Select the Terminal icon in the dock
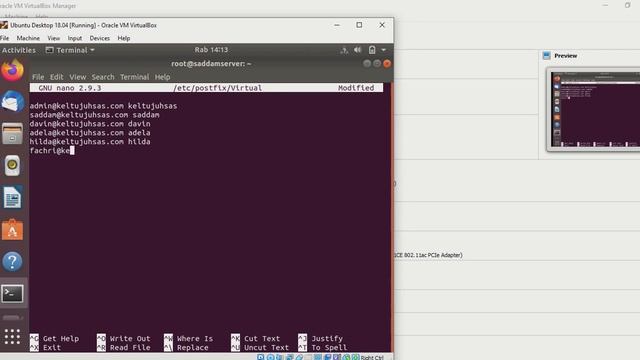Screen dimensions: 640x360 tap(12, 293)
